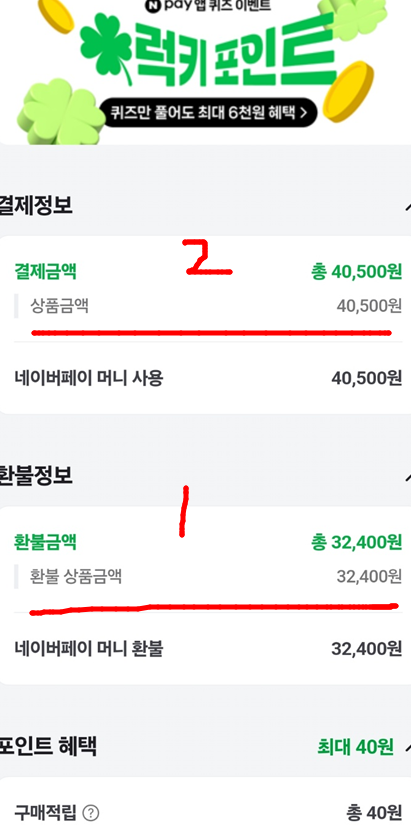The width and height of the screenshot is (411, 831).
Task: Select the 환불금액 총 32,400원 row
Action: pos(208,542)
